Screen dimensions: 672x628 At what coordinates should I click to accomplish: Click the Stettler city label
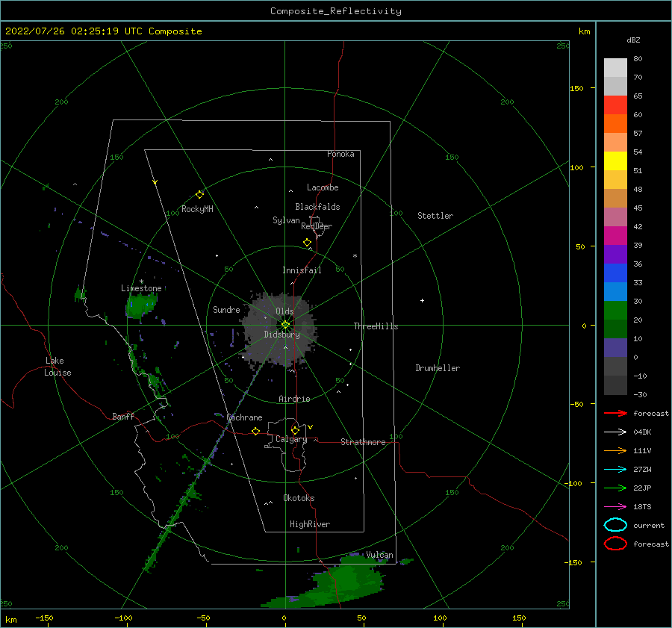[435, 216]
